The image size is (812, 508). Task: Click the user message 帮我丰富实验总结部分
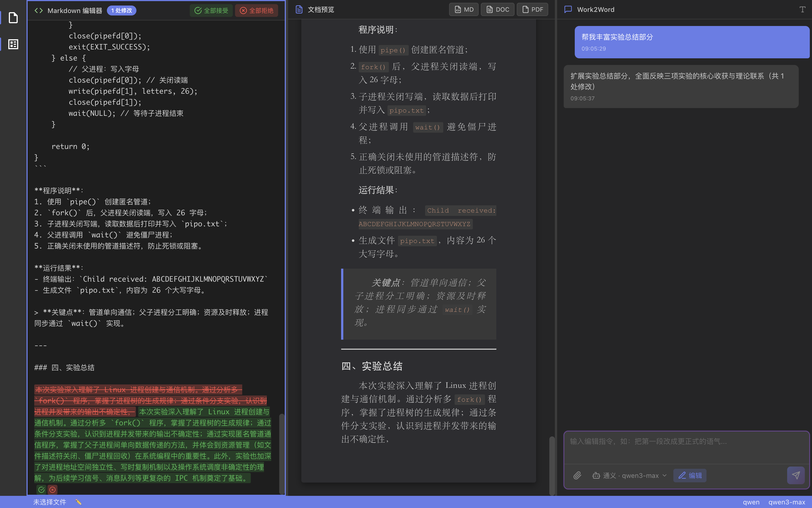coord(692,42)
